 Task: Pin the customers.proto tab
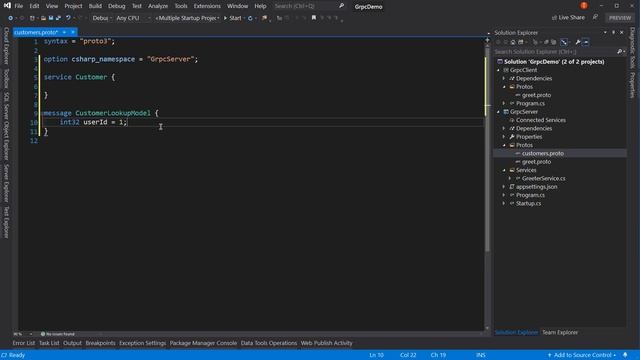click(x=64, y=32)
